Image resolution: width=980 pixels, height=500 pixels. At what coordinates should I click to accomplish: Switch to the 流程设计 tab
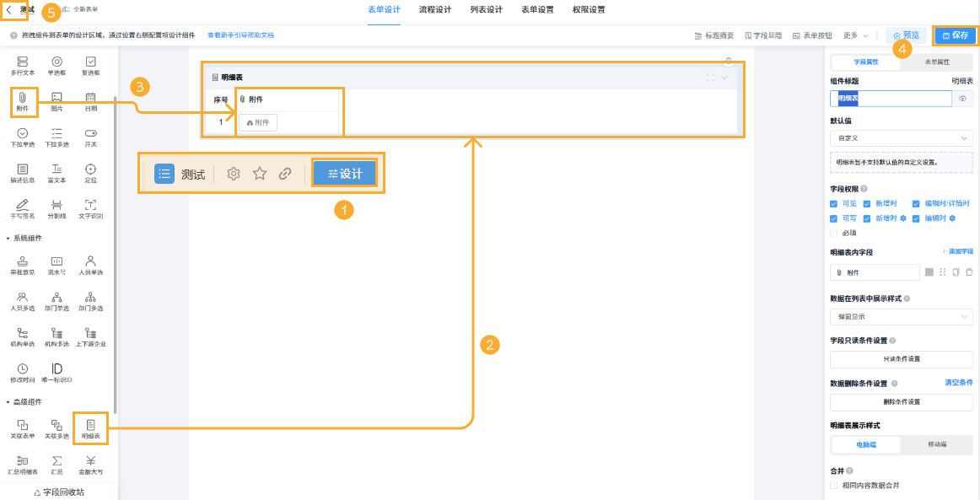pos(434,10)
